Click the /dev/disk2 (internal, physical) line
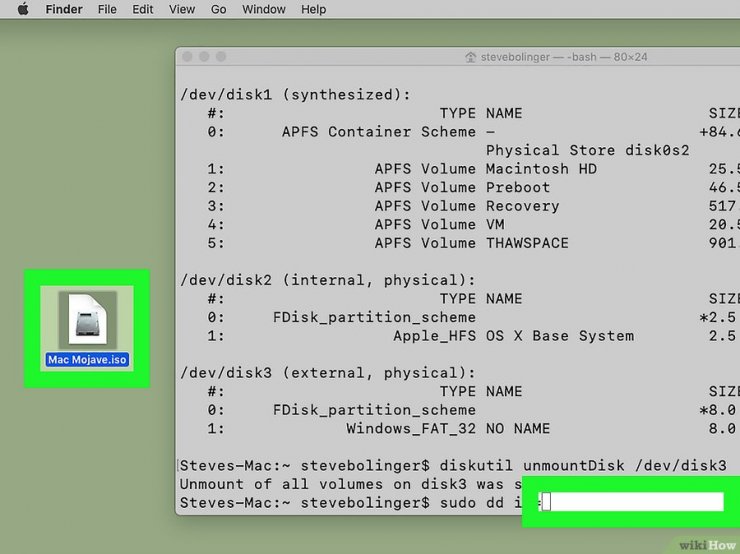 [328, 280]
